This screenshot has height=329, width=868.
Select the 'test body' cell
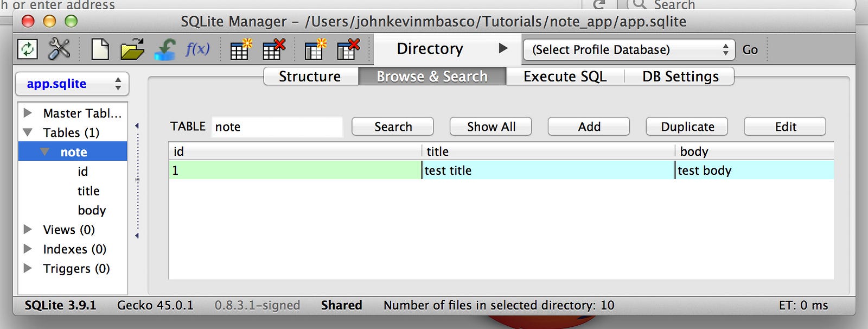[x=755, y=170]
